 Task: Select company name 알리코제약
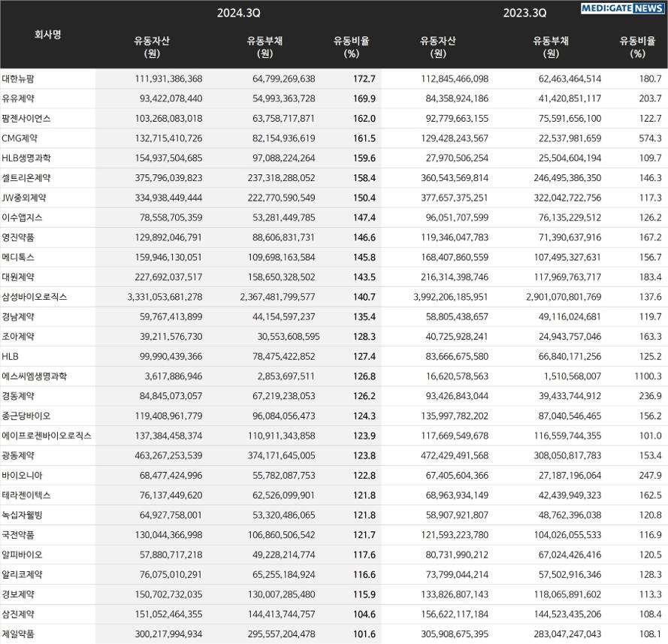[22, 575]
